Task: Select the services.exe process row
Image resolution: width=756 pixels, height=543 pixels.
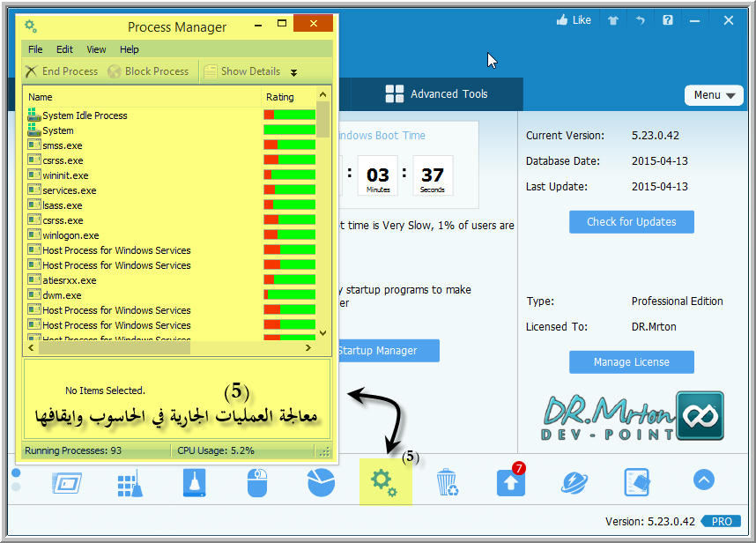Action: (x=170, y=190)
